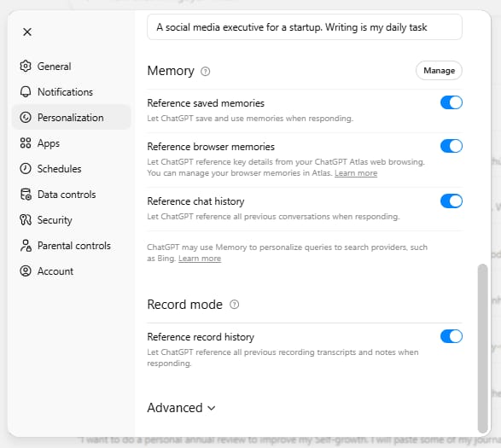Click the Memory help question-mark icon

click(x=205, y=72)
